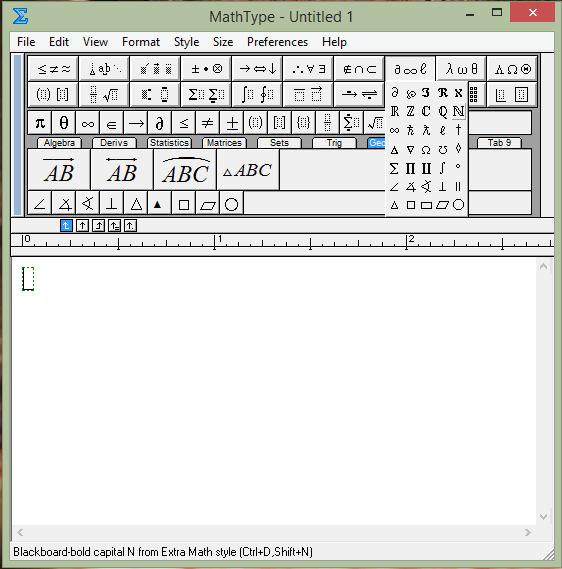Select the center-justified tab stop
This screenshot has width=562, height=569.
[82, 226]
